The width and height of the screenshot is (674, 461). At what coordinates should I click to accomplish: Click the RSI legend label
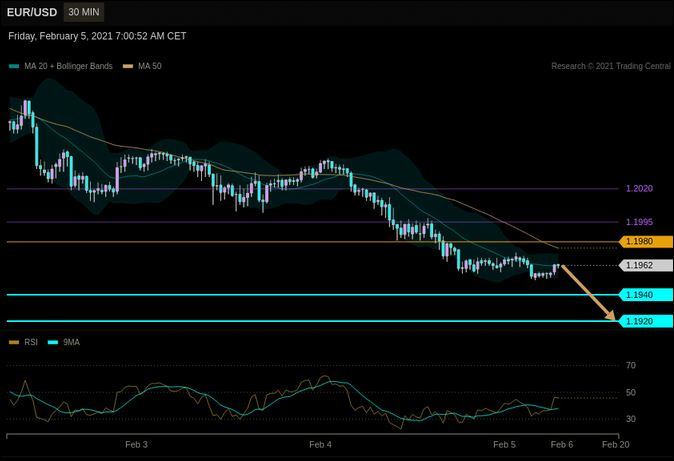[x=31, y=342]
